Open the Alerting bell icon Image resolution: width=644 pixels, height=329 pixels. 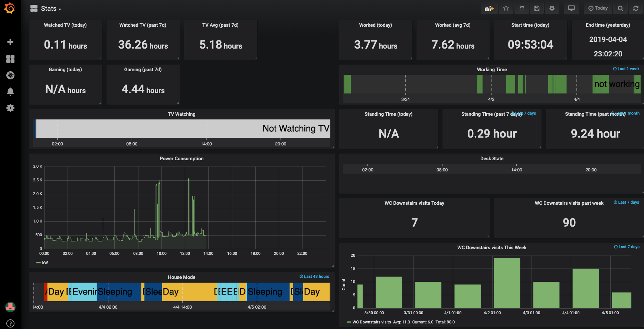pyautogui.click(x=10, y=92)
